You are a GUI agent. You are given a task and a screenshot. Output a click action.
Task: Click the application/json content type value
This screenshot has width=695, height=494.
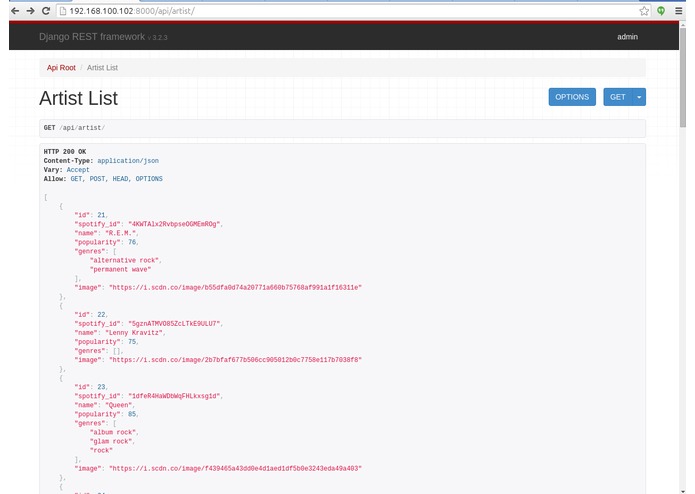pyautogui.click(x=128, y=161)
